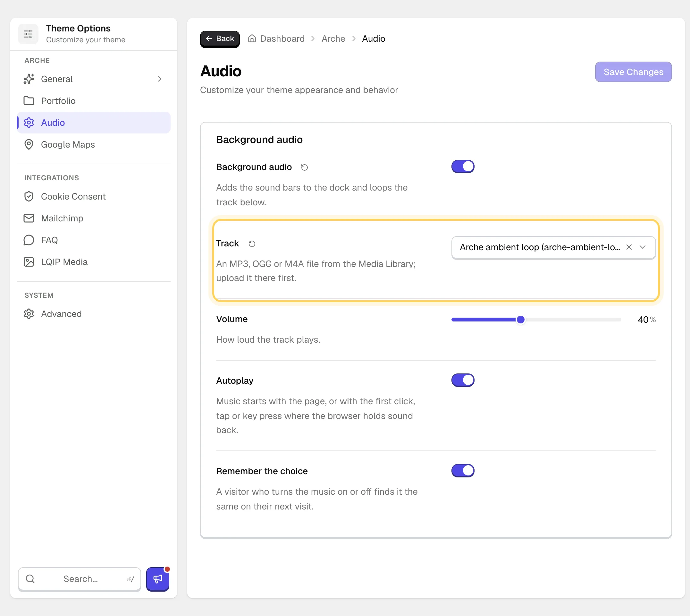Open Cookie Consent settings
The width and height of the screenshot is (690, 616).
point(94,196)
